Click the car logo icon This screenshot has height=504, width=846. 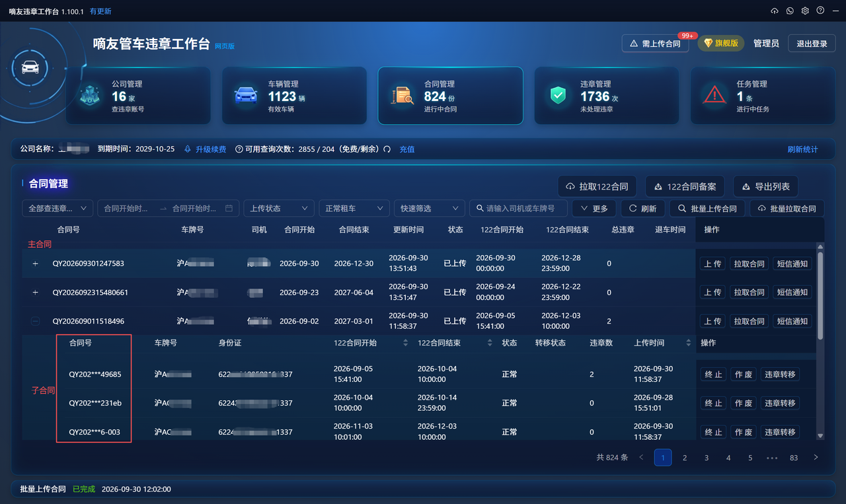30,67
